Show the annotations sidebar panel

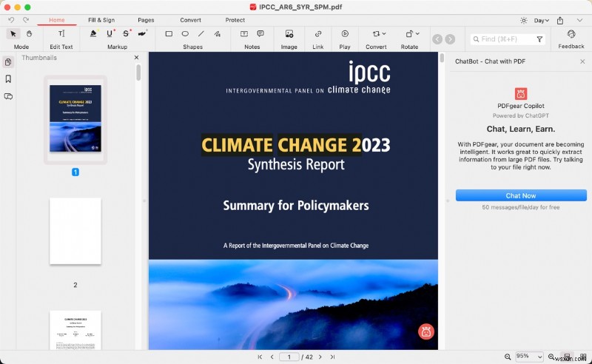(x=8, y=96)
